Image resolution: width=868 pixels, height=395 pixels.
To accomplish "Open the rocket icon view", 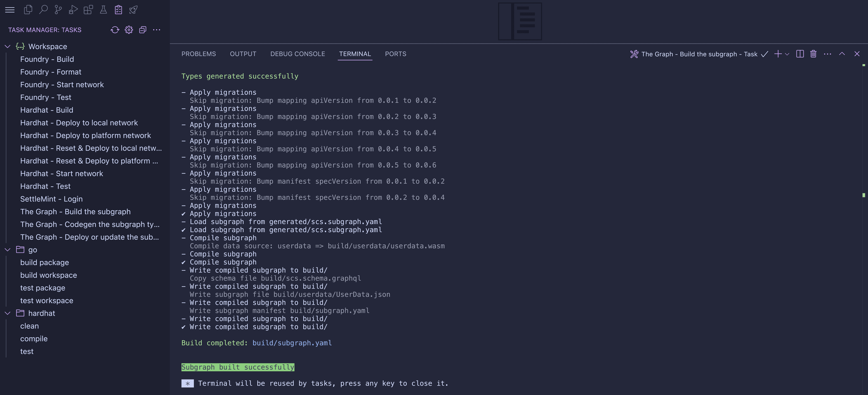I will point(133,10).
